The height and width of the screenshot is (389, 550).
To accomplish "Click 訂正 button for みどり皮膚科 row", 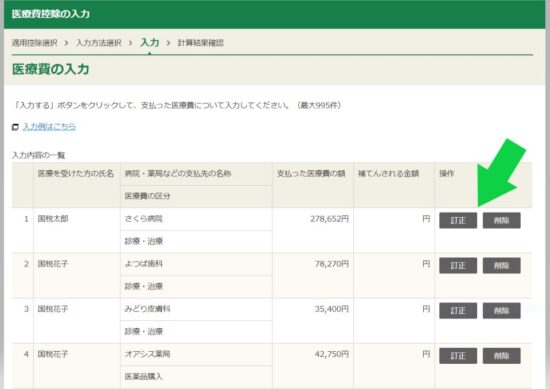I will (458, 310).
